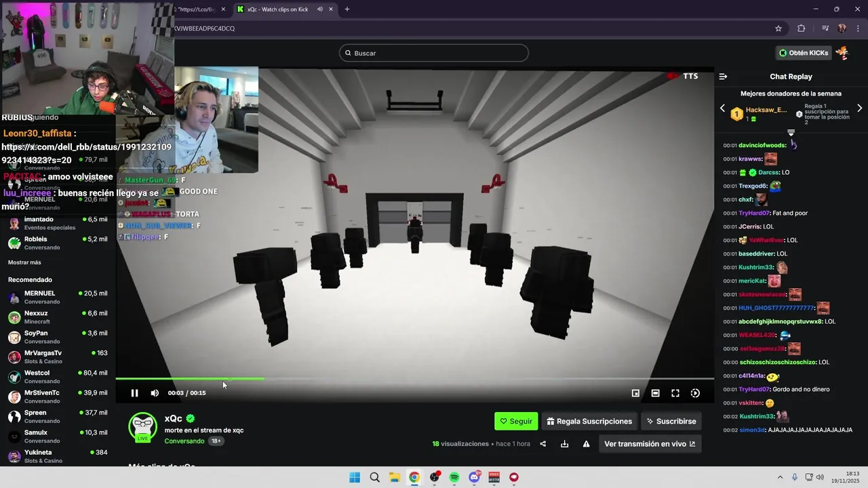Open Hacksaw_E... top donor entry
The height and width of the screenshot is (488, 868).
coord(758,114)
